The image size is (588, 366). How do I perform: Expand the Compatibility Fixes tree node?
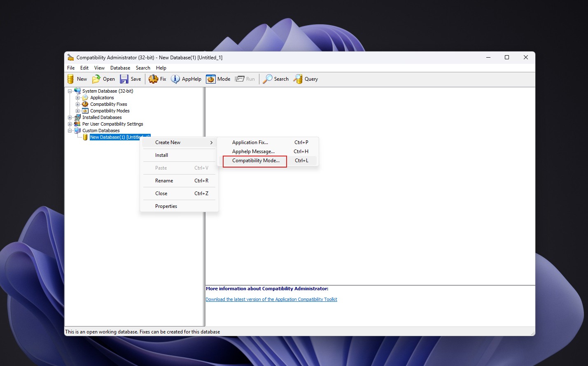point(77,104)
